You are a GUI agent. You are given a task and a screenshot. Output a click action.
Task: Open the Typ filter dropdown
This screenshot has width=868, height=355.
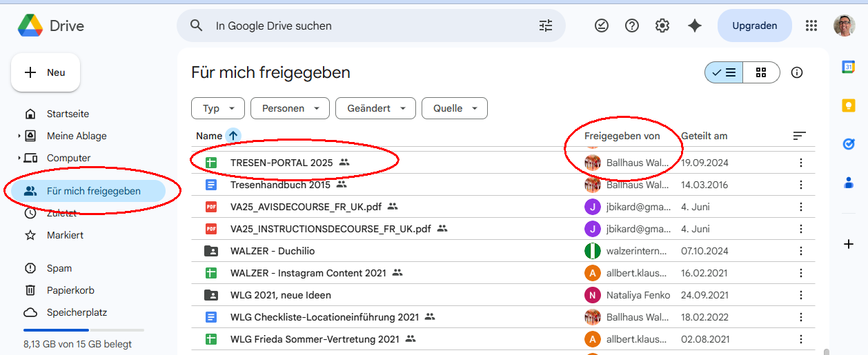(217, 108)
